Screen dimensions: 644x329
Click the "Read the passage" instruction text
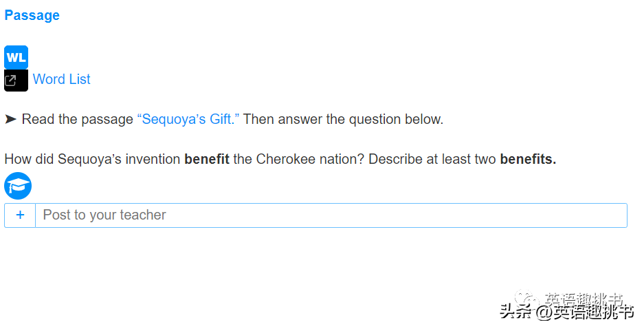(77, 119)
